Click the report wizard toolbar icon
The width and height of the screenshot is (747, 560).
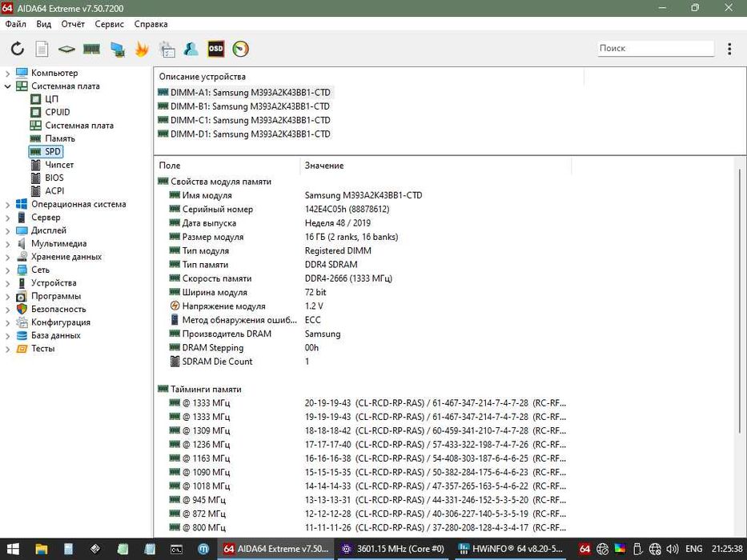pyautogui.click(x=167, y=49)
